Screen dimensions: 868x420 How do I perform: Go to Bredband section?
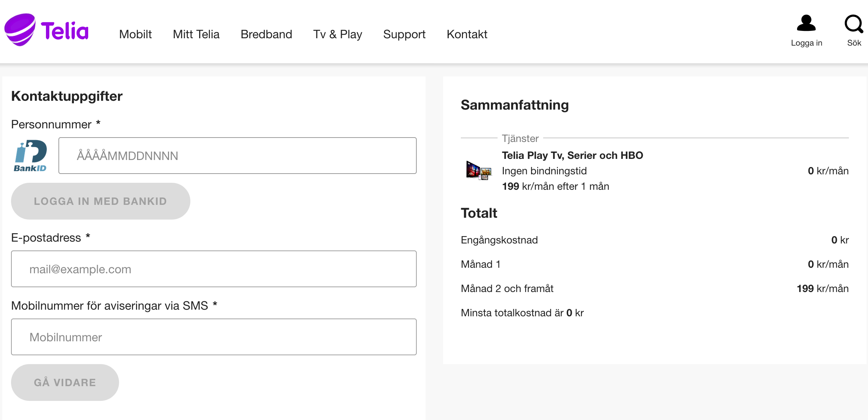click(x=266, y=34)
